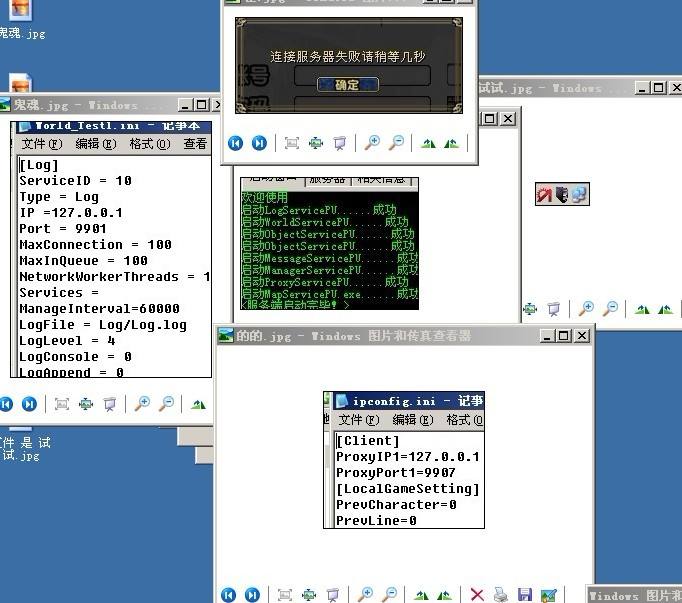682x603 pixels.
Task: Maximize the 的的.jpg viewer window
Action: (564, 335)
